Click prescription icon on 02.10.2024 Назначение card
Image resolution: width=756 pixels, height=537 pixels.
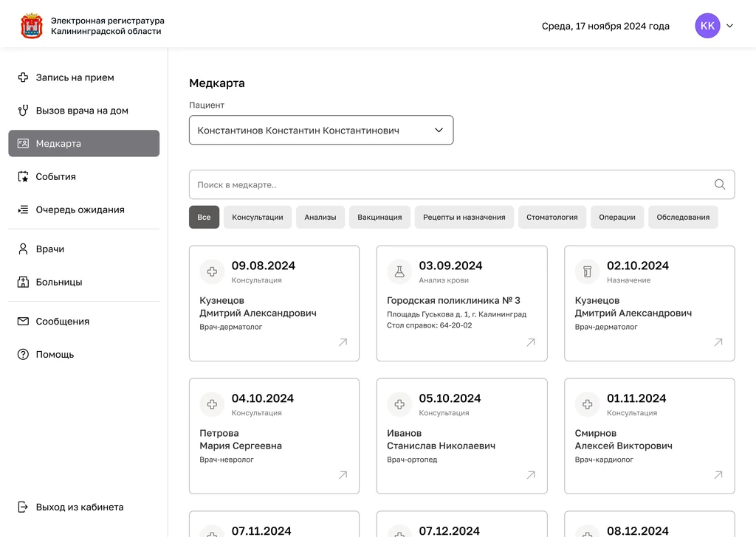588,271
